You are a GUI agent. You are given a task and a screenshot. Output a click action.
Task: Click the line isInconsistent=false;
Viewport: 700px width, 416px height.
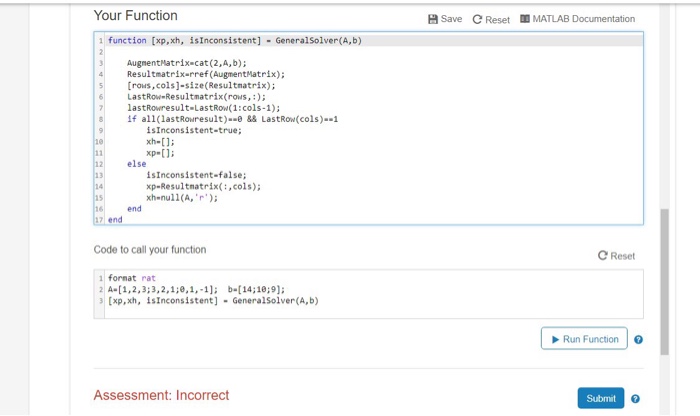[x=196, y=175]
